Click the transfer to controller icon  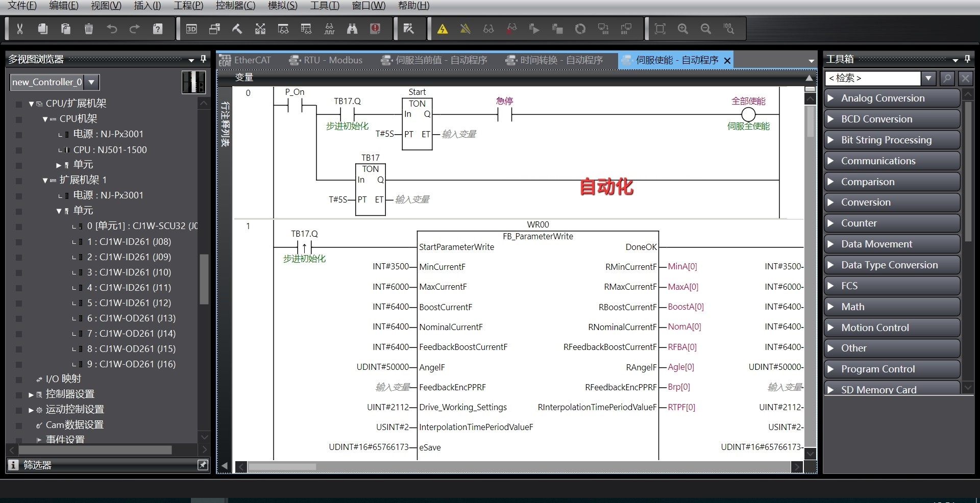603,29
